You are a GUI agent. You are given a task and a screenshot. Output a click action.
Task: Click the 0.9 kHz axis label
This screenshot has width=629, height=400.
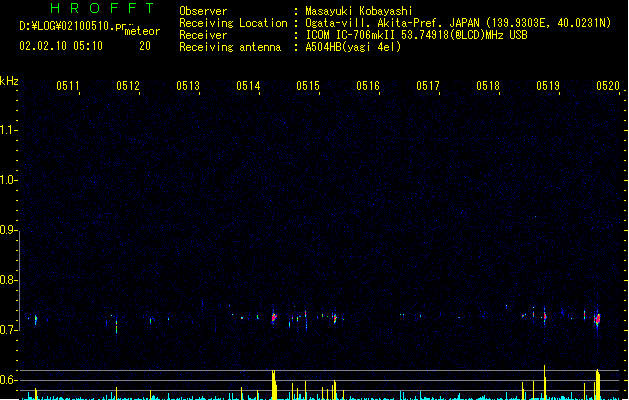tap(8, 230)
